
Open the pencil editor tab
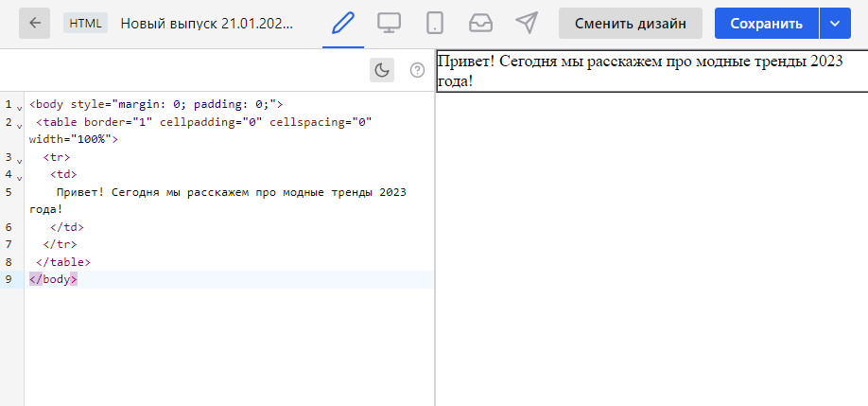coord(342,24)
